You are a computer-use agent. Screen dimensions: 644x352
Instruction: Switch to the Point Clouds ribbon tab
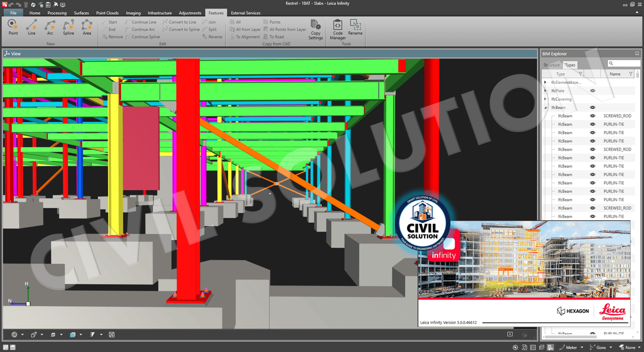(107, 13)
